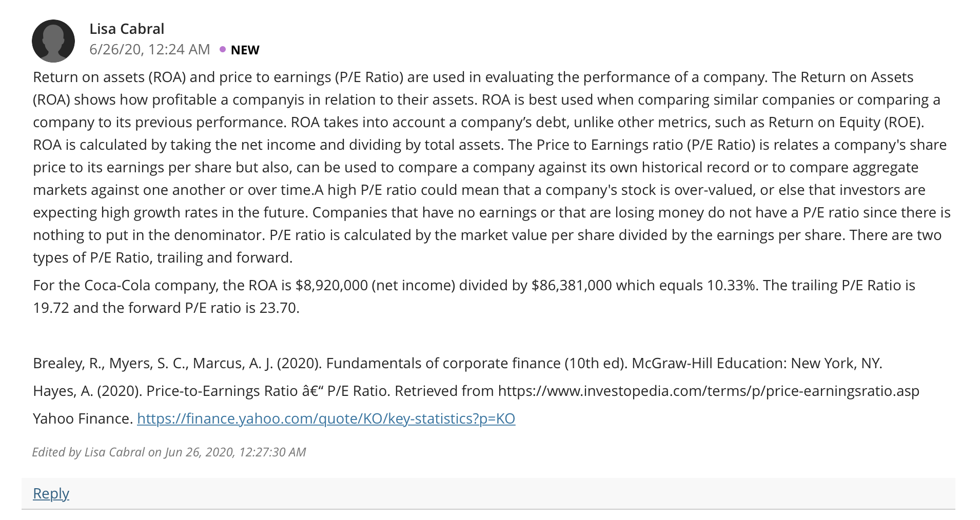Select the 'Fundamentals of corporate finance' title text
The width and height of the screenshot is (980, 520).
pos(443,363)
